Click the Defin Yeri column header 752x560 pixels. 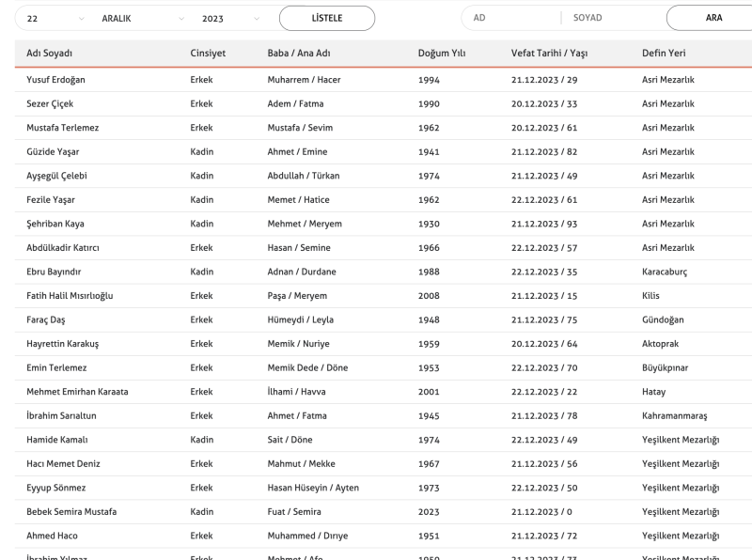[664, 54]
